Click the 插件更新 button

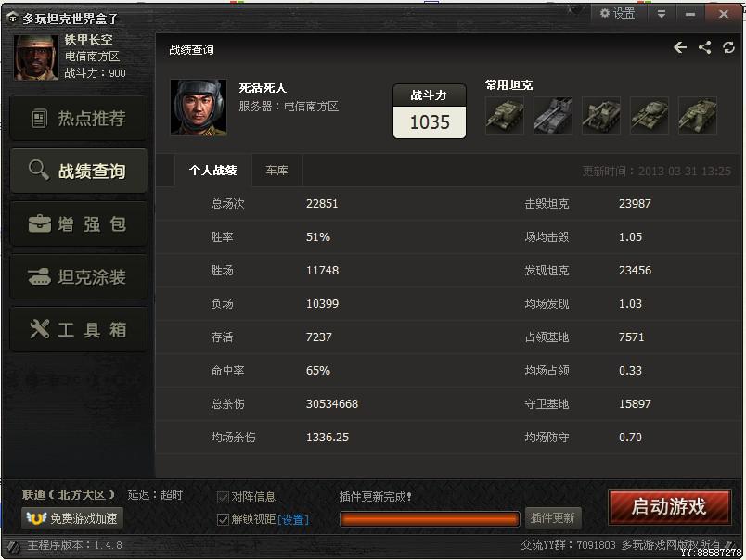point(553,517)
